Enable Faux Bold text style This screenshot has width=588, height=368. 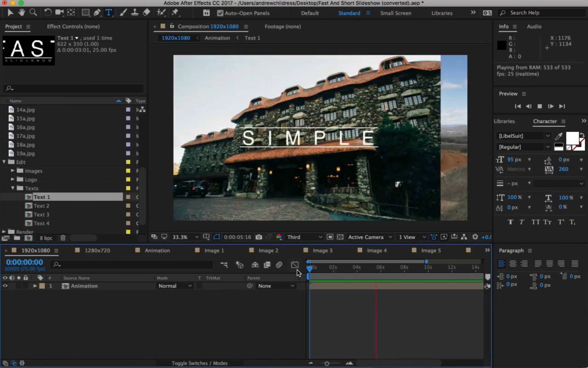click(x=510, y=222)
